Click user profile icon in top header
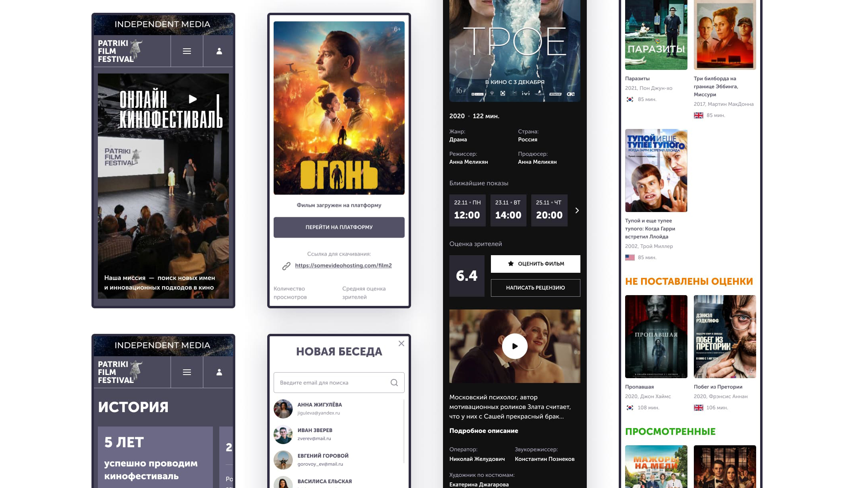The height and width of the screenshot is (488, 868). click(219, 51)
